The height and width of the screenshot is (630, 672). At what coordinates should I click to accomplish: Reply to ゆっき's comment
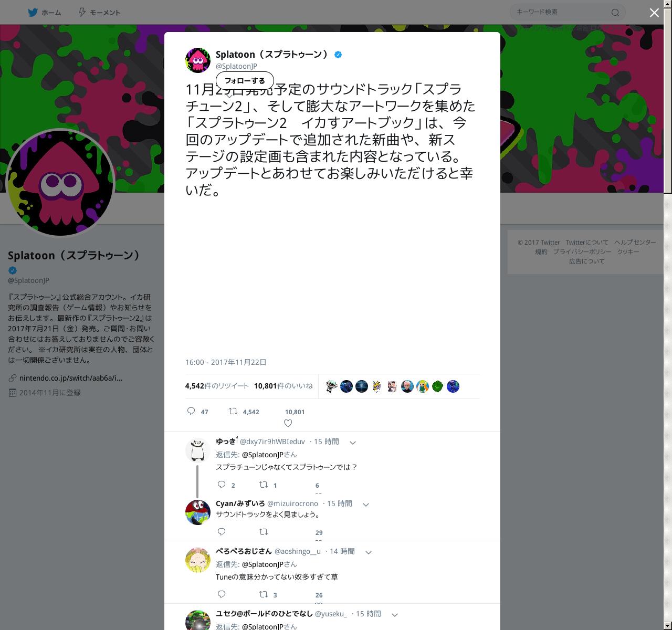point(222,485)
